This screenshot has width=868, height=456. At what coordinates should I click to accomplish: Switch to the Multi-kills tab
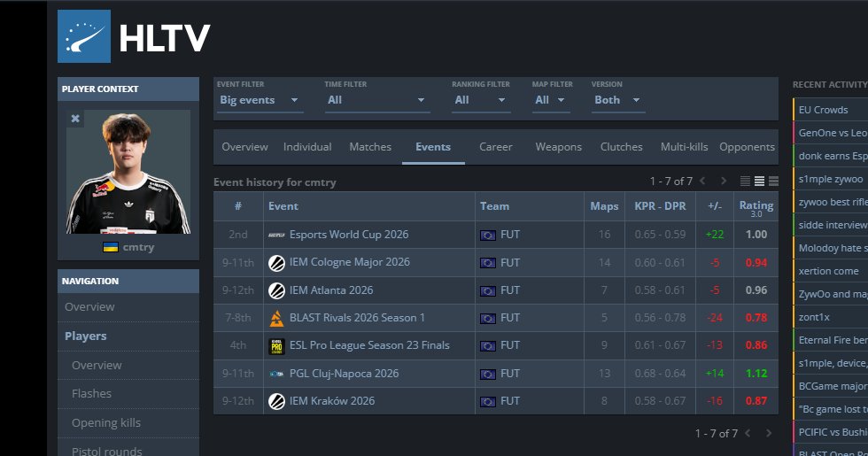684,147
